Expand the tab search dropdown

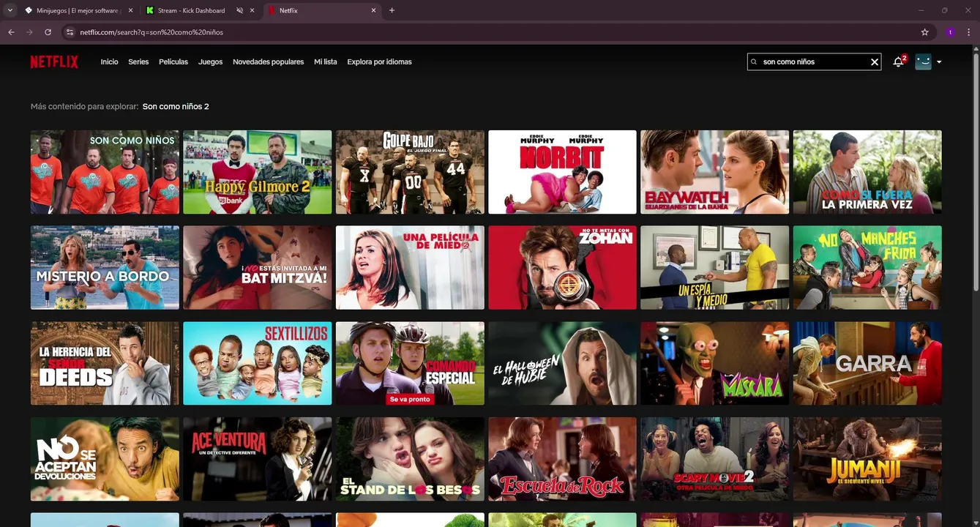pos(10,10)
